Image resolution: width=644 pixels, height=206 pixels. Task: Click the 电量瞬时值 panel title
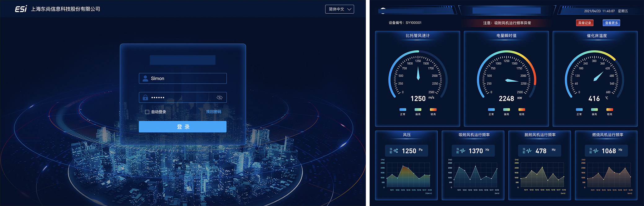pos(506,36)
